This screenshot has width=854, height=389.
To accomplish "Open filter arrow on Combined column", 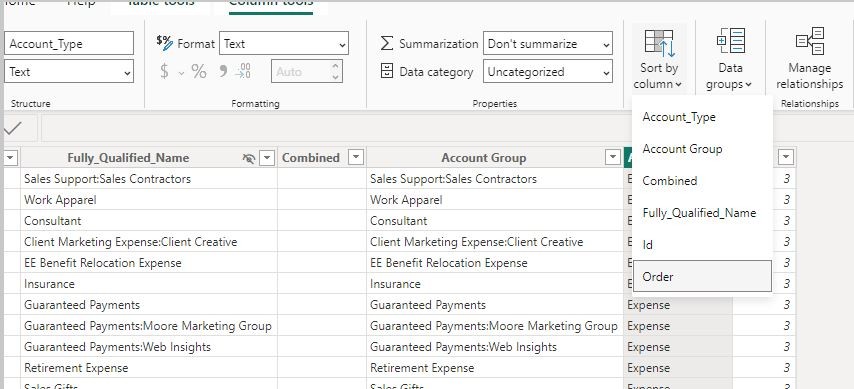I will (355, 158).
